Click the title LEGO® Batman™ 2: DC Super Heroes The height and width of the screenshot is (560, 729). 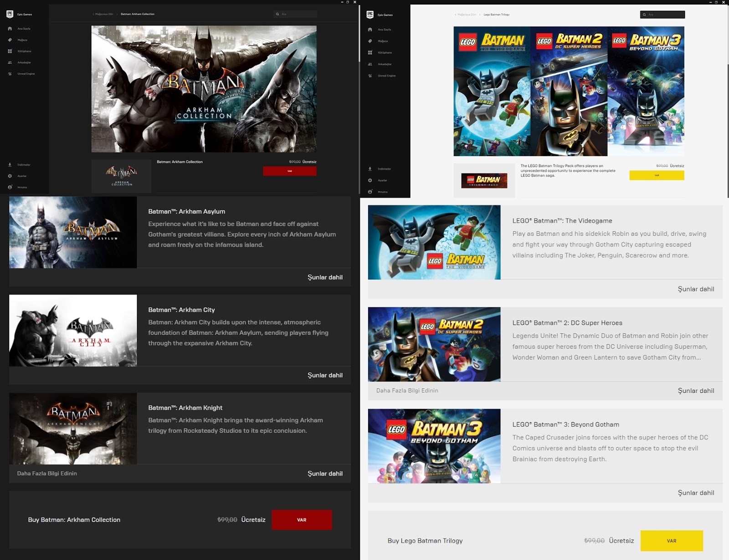567,323
